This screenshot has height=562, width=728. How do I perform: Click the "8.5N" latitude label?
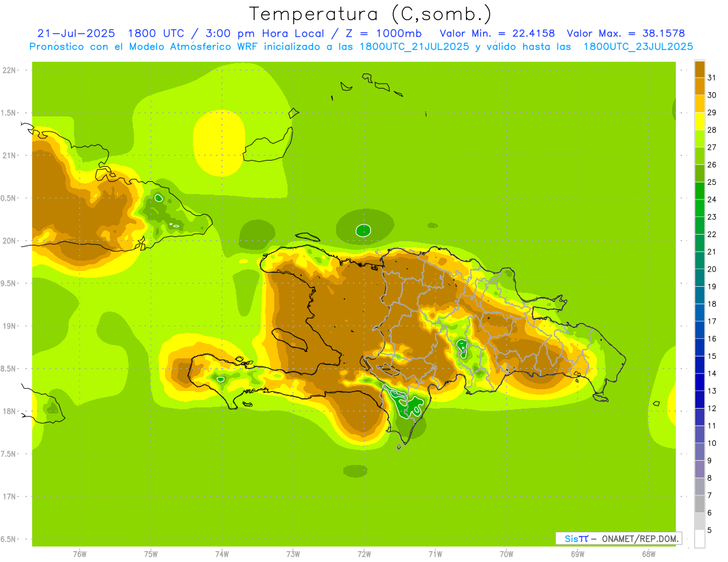[9, 369]
